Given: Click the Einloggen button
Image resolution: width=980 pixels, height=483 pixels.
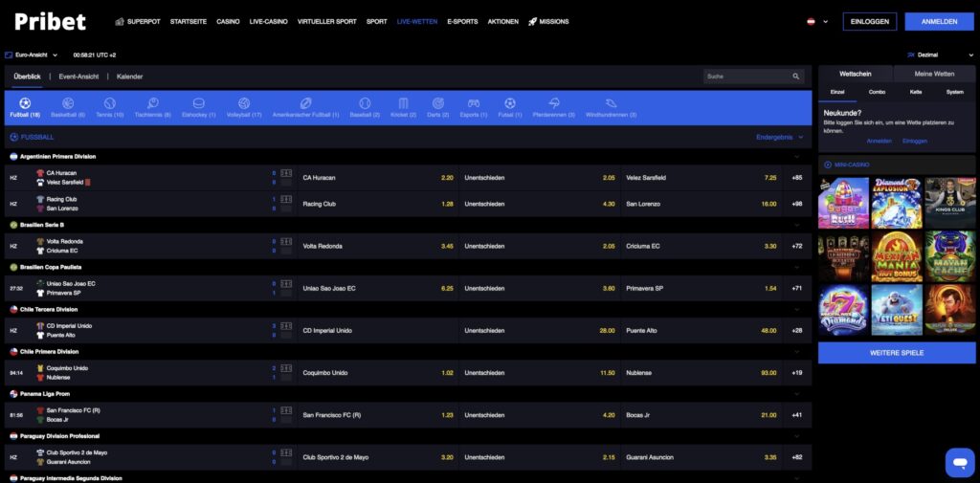Looking at the screenshot, I should coord(869,21).
